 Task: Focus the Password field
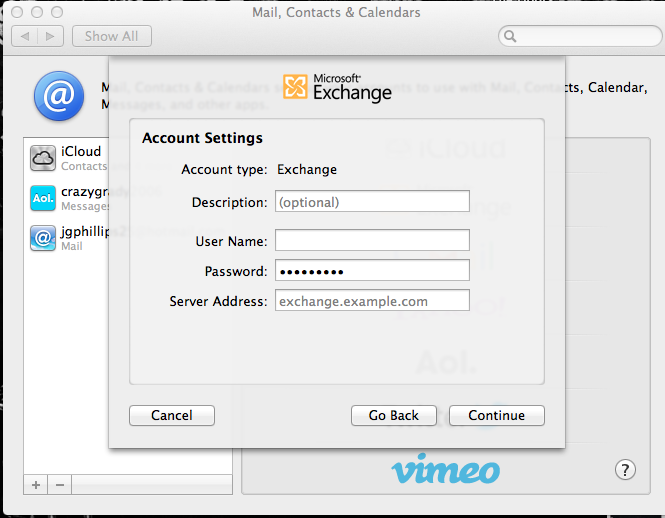tap(372, 270)
